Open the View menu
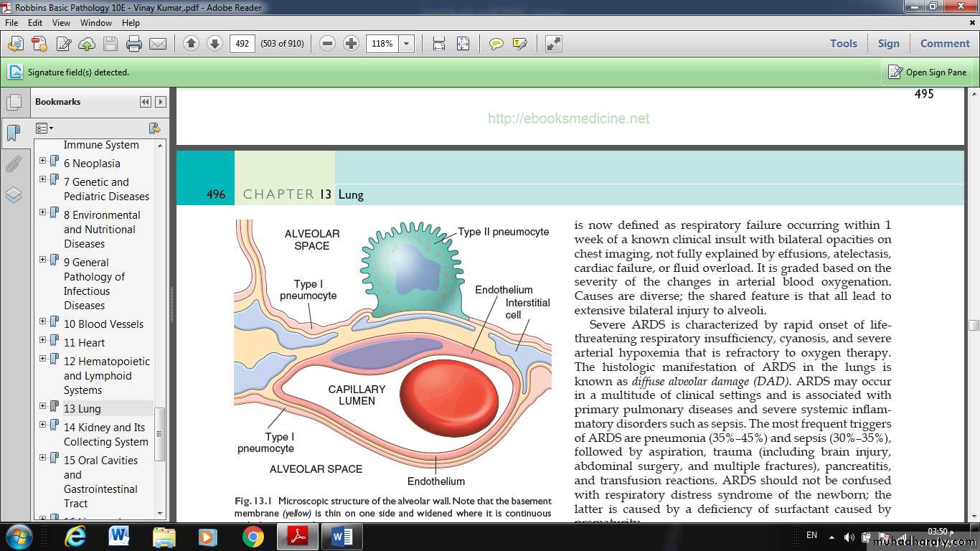Viewport: 980px width, 551px height. pos(61,23)
